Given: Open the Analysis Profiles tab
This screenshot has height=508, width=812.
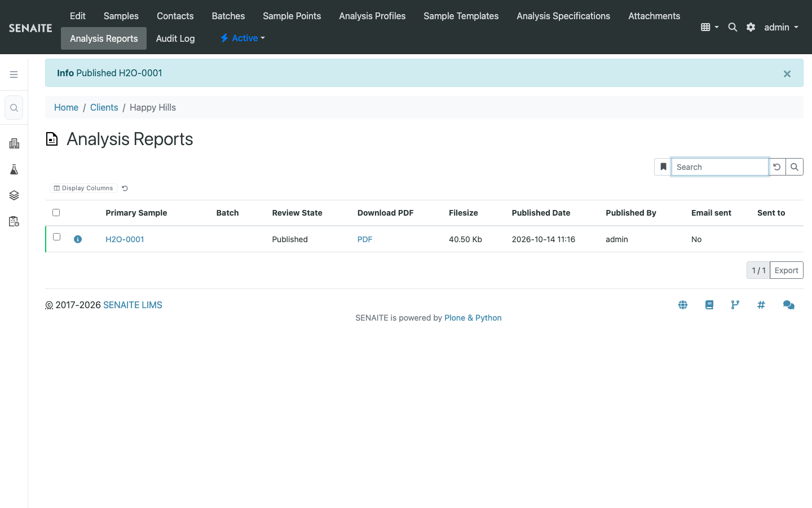Looking at the screenshot, I should pos(372,16).
